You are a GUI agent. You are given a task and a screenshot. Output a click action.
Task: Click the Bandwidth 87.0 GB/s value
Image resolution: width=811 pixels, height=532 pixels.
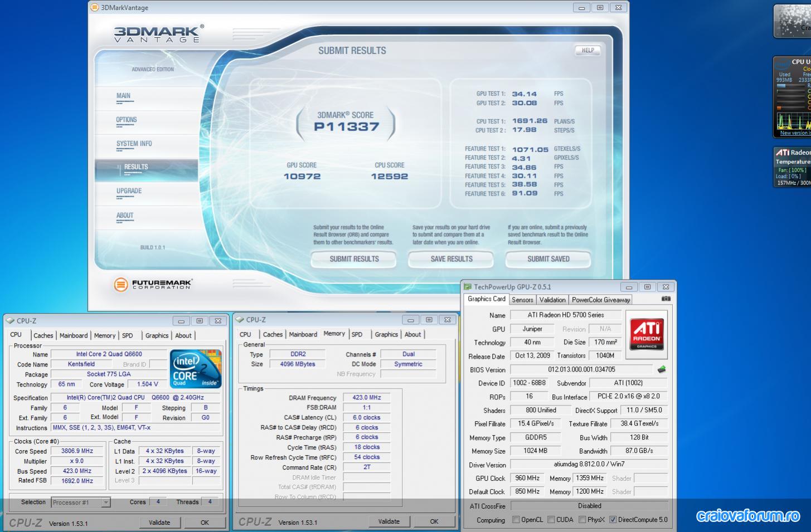[639, 451]
